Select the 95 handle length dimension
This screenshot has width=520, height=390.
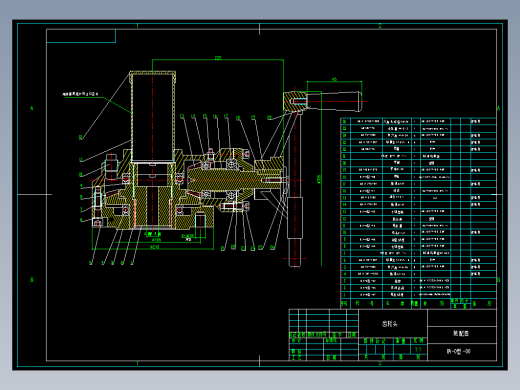[334, 79]
